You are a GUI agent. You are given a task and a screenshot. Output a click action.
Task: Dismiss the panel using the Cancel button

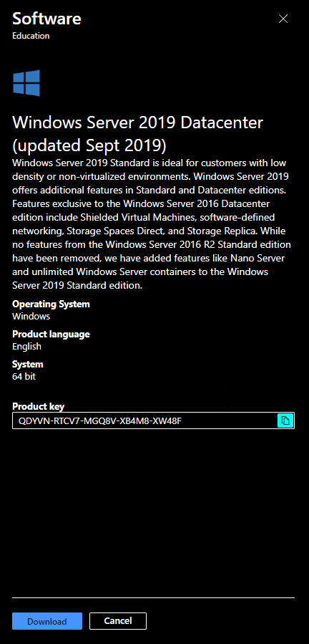[x=118, y=621]
